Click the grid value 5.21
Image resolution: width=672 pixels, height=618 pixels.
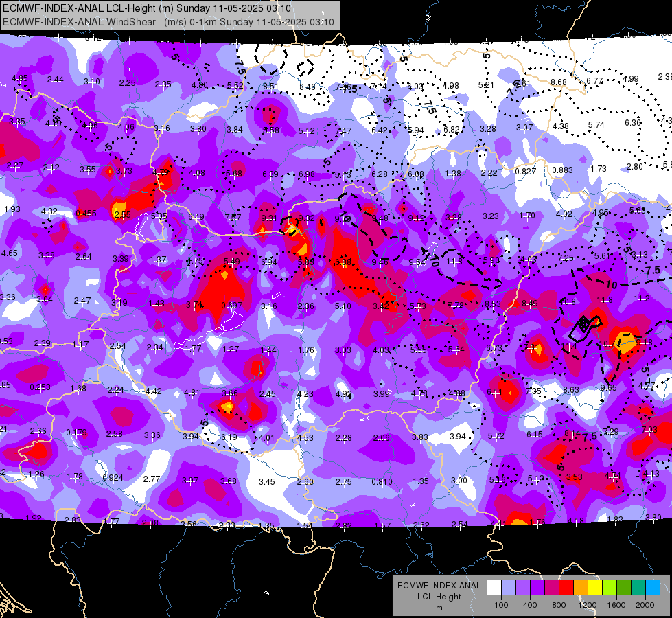coord(487,84)
